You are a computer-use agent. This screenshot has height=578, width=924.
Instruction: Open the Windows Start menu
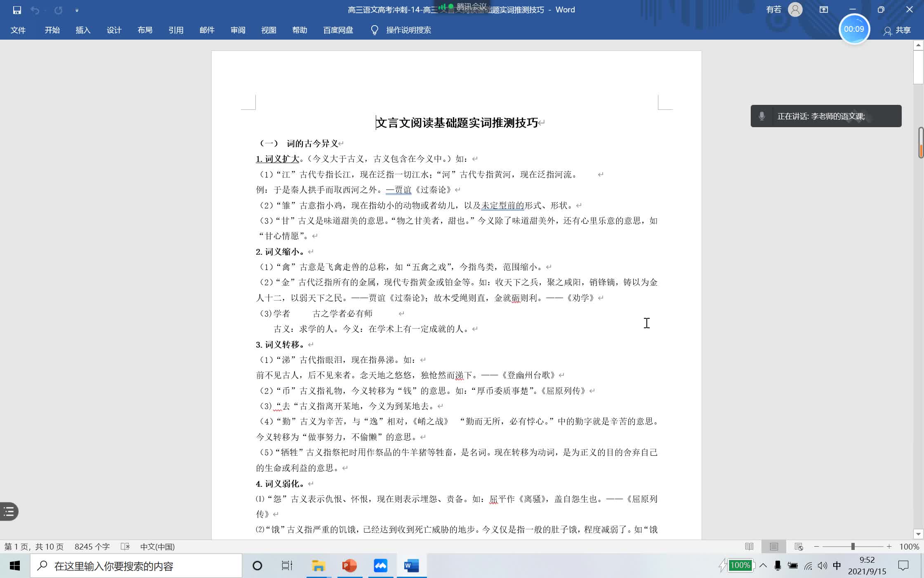coord(15,566)
